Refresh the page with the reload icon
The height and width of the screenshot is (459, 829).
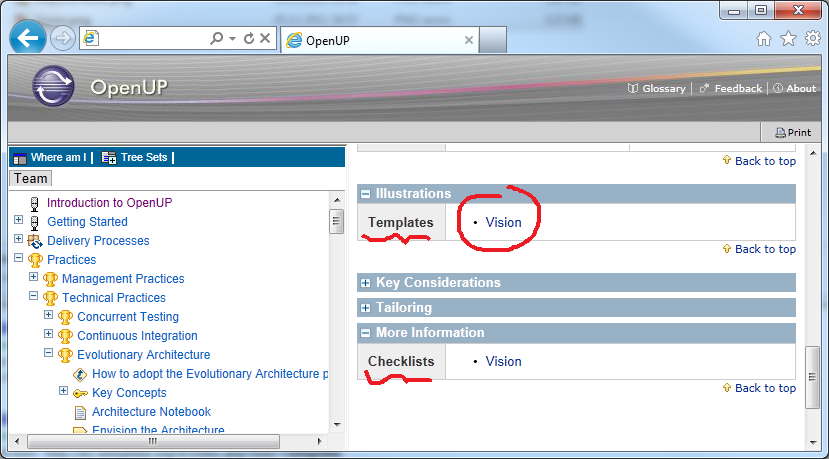coord(248,38)
